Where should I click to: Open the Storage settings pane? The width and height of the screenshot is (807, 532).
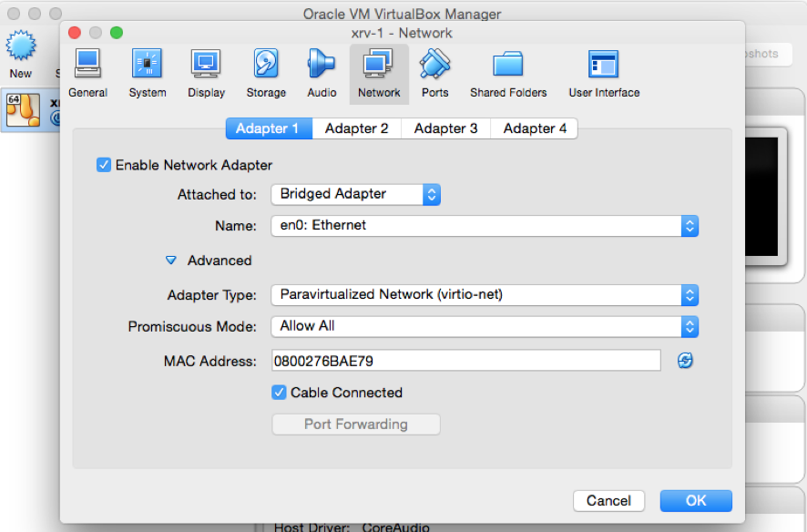[x=266, y=74]
